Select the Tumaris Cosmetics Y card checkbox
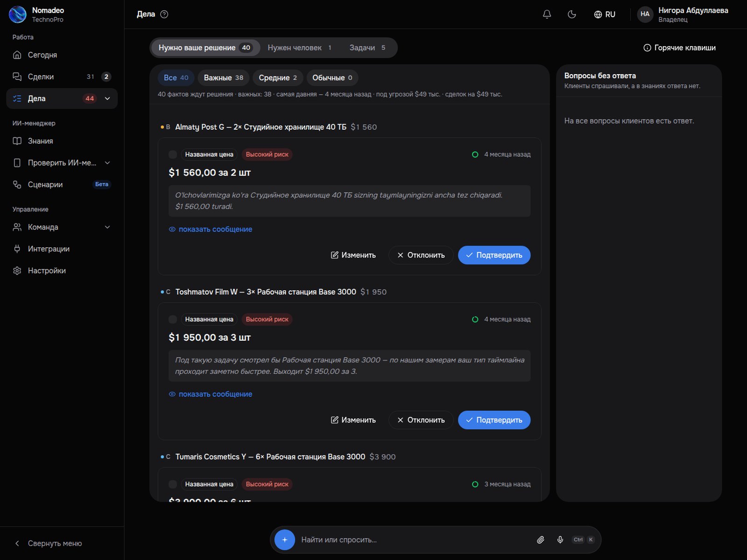Image resolution: width=747 pixels, height=560 pixels. 173,484
